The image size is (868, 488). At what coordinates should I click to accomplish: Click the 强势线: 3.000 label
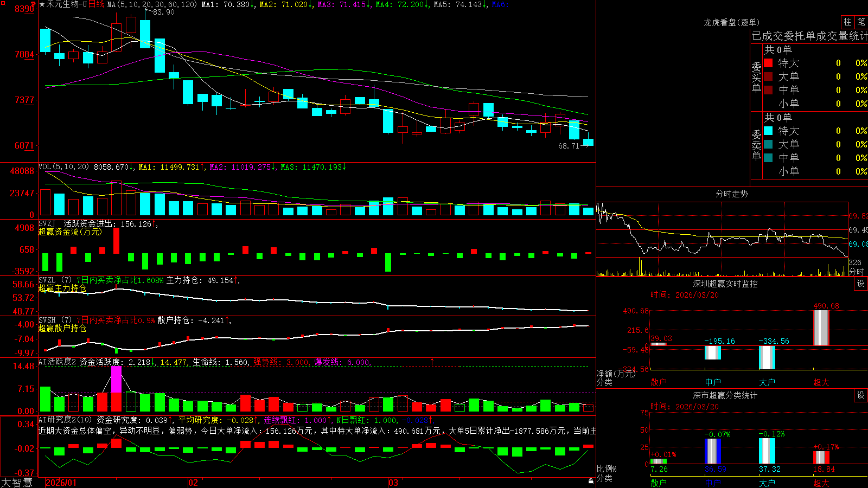[281, 362]
